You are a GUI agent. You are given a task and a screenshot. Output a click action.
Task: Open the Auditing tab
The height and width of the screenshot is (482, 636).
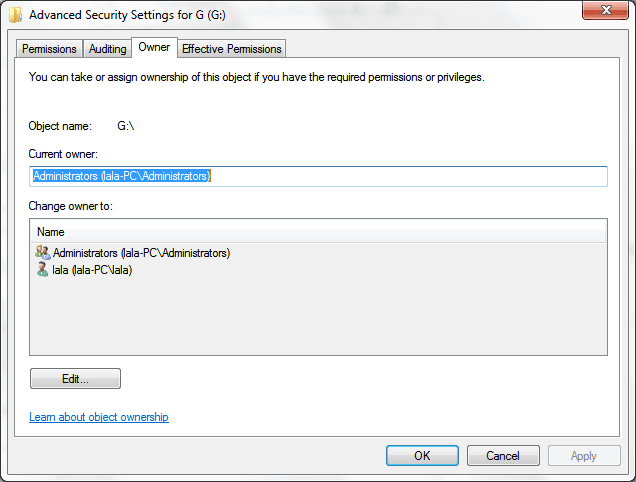pyautogui.click(x=107, y=49)
